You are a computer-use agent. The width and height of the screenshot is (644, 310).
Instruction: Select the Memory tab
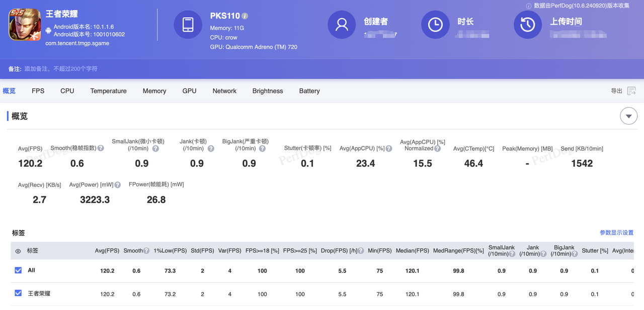[154, 91]
